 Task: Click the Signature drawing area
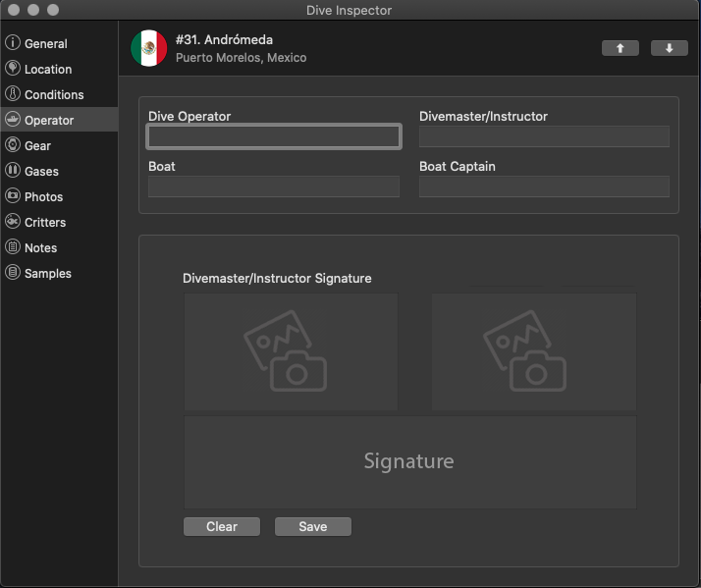tap(409, 461)
